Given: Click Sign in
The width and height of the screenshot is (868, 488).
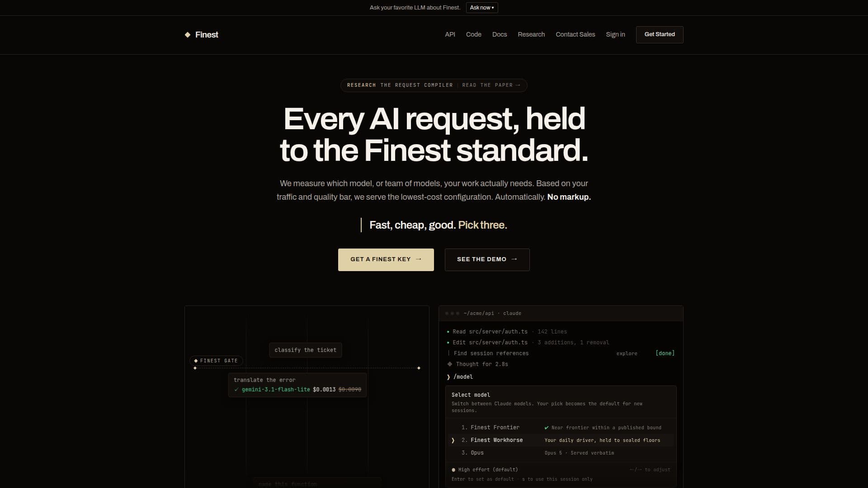Looking at the screenshot, I should [615, 35].
